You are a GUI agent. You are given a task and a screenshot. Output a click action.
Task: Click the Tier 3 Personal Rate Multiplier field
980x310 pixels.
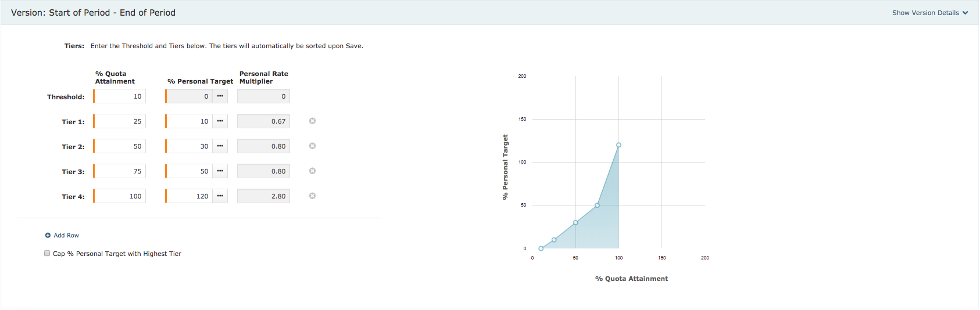[263, 171]
